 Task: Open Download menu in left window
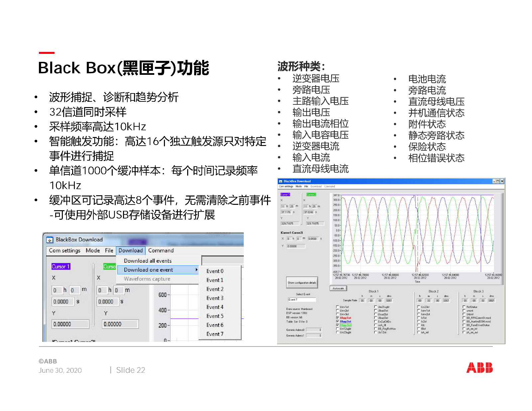(x=131, y=250)
